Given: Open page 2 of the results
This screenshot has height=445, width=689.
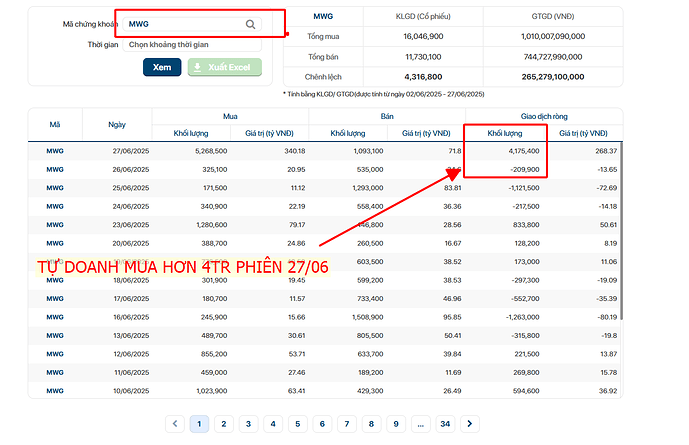Looking at the screenshot, I should (224, 423).
